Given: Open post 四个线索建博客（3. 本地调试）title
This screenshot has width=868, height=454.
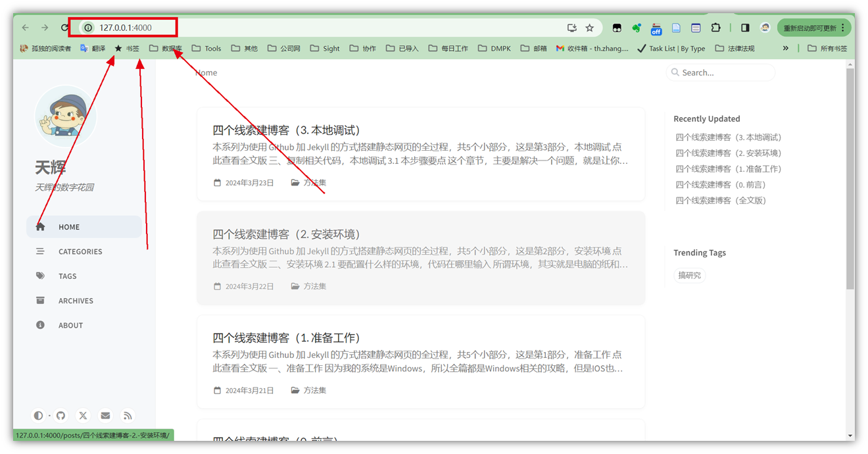Looking at the screenshot, I should tap(286, 130).
